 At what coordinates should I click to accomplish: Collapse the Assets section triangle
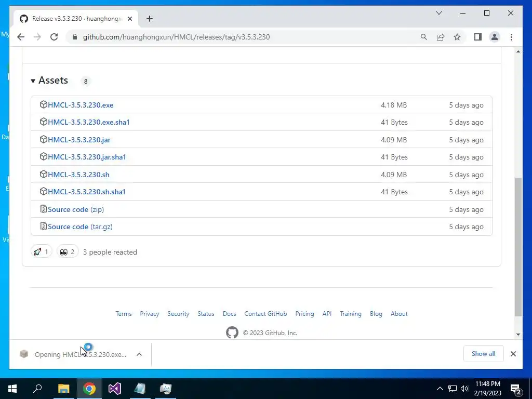click(33, 81)
